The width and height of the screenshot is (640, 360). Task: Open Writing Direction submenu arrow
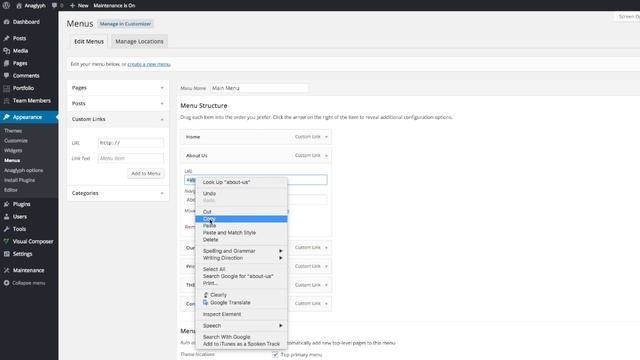click(281, 258)
